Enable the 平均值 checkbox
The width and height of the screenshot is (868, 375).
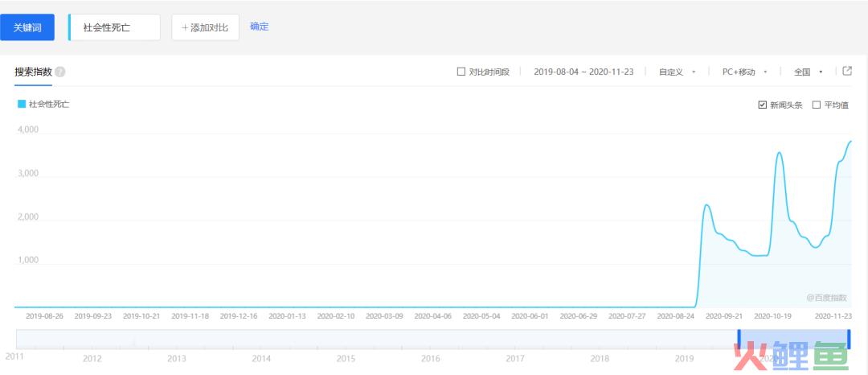(816, 105)
